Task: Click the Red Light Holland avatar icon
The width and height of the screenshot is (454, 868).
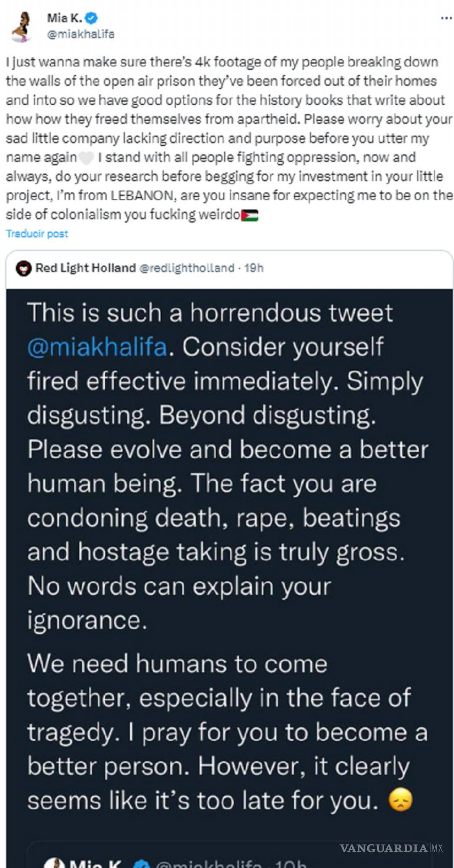Action: coord(23,269)
